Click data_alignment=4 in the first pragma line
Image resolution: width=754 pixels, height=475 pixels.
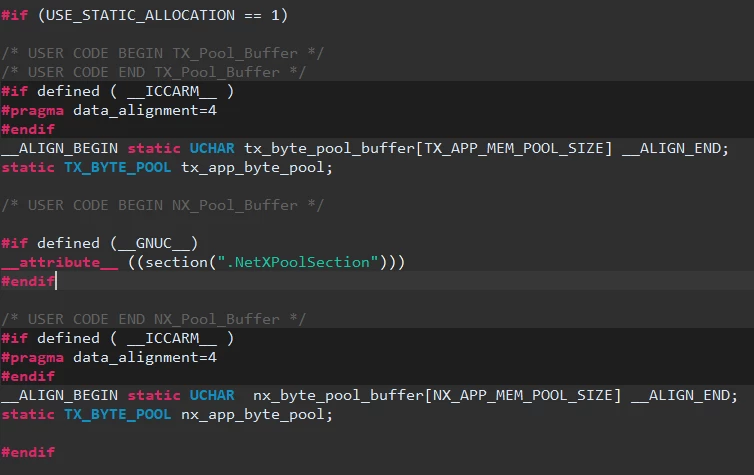(x=145, y=111)
